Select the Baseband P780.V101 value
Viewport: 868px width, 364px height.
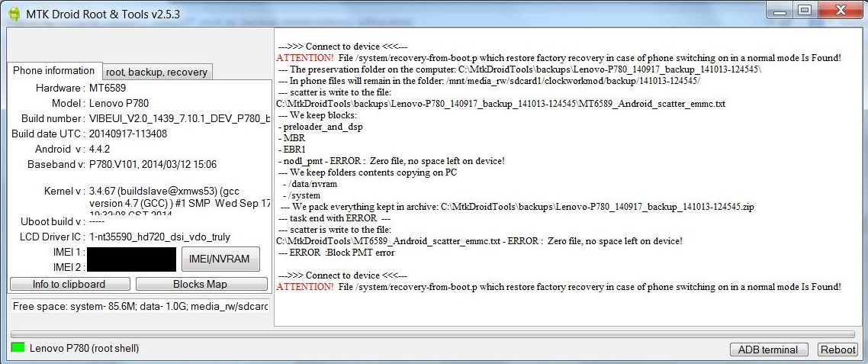(153, 164)
